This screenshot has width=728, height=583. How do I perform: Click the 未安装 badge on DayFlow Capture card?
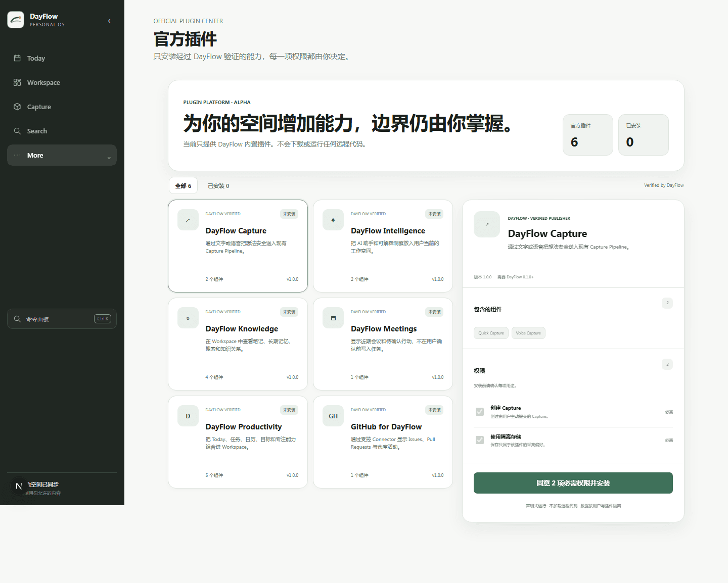coord(289,214)
